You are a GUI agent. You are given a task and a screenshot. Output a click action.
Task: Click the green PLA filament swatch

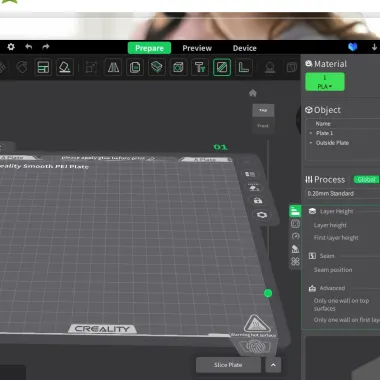point(325,82)
